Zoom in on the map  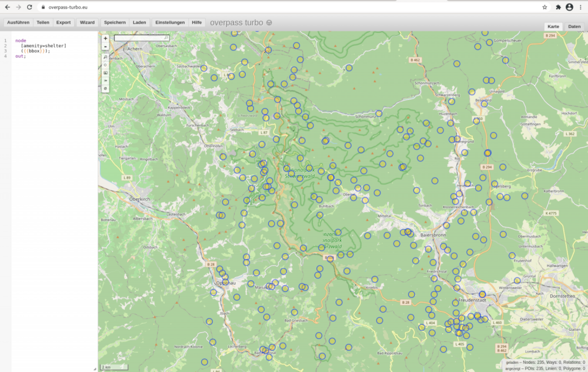[x=105, y=38]
